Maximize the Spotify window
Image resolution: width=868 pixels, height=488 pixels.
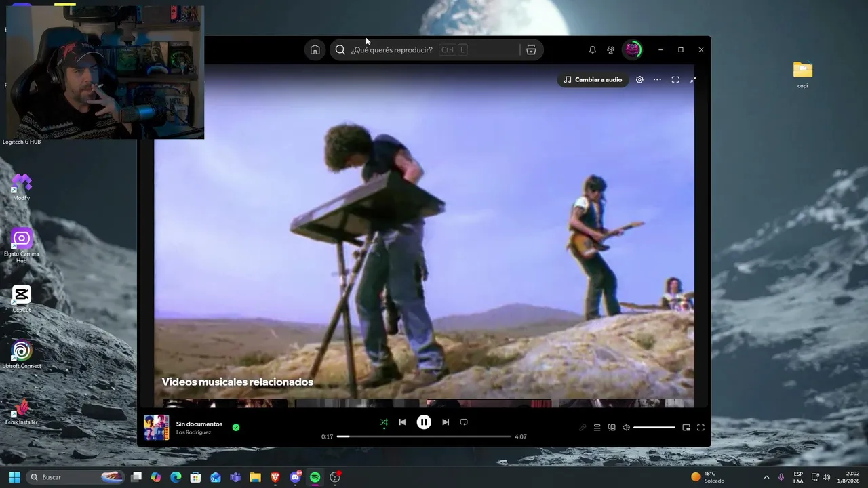click(x=681, y=49)
